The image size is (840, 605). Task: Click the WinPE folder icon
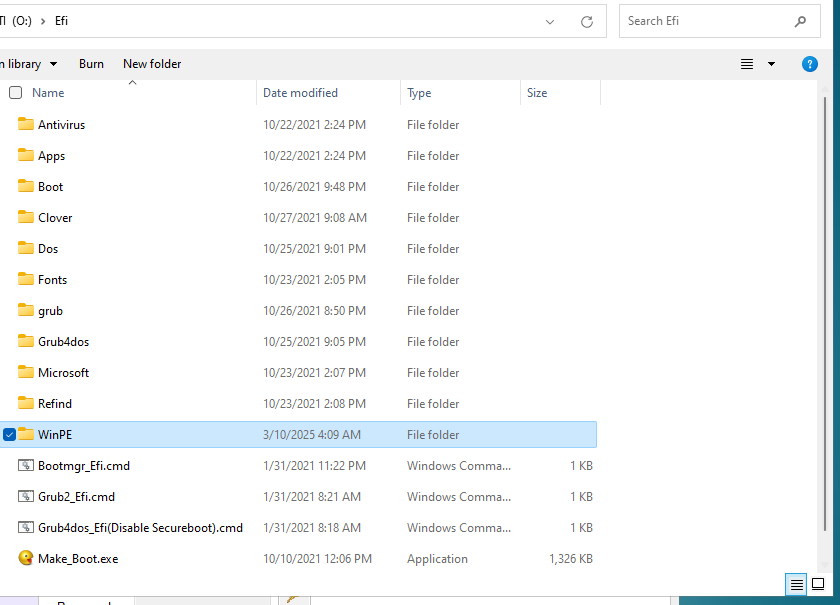[x=26, y=435]
